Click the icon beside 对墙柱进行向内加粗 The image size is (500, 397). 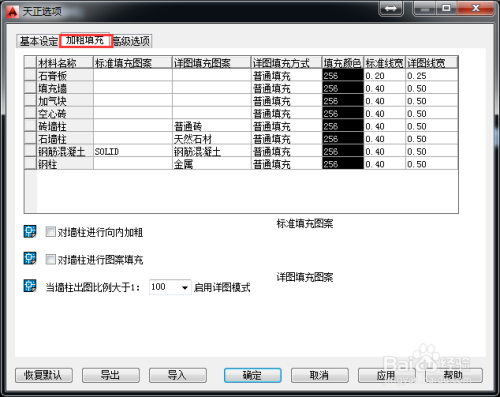tap(30, 231)
